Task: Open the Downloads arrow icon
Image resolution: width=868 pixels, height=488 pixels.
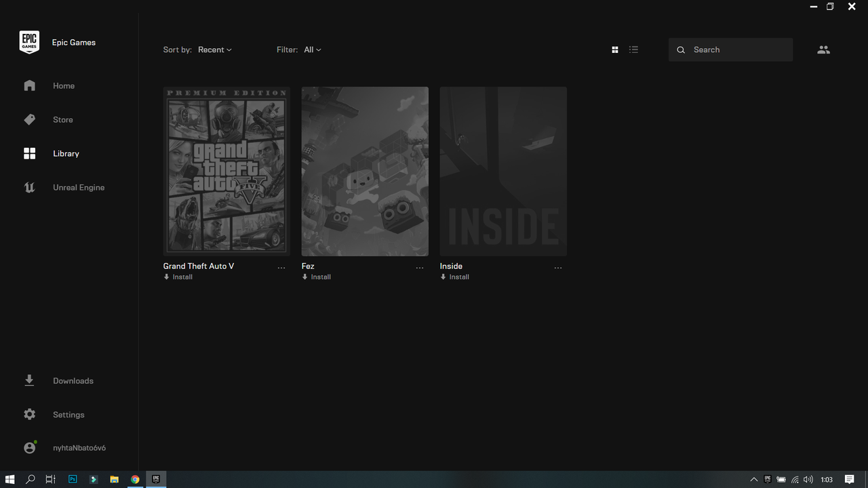Action: 29,380
